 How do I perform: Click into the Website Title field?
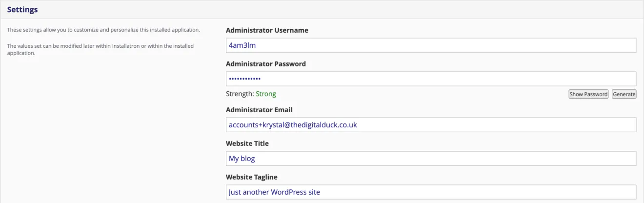pyautogui.click(x=431, y=158)
